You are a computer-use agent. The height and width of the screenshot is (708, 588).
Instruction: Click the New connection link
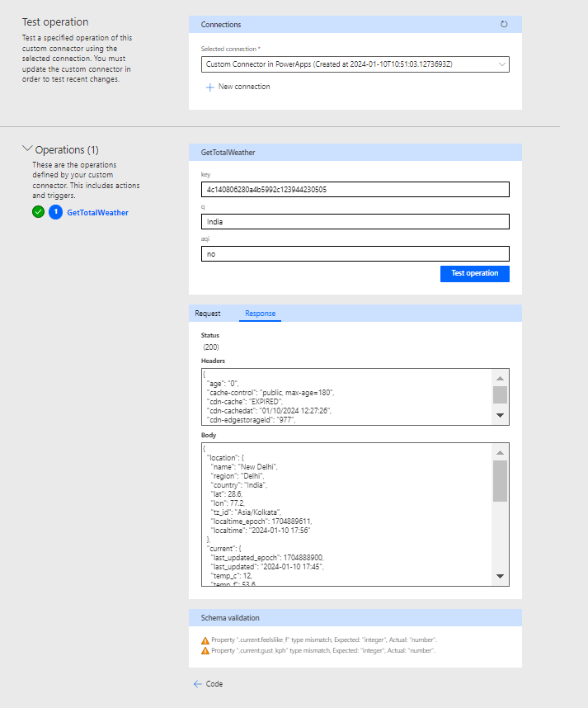[x=244, y=87]
